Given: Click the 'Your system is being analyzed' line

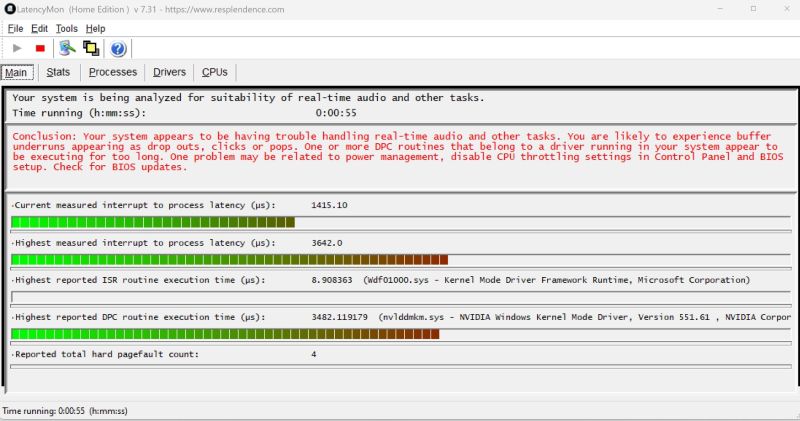Looking at the screenshot, I should click(248, 97).
